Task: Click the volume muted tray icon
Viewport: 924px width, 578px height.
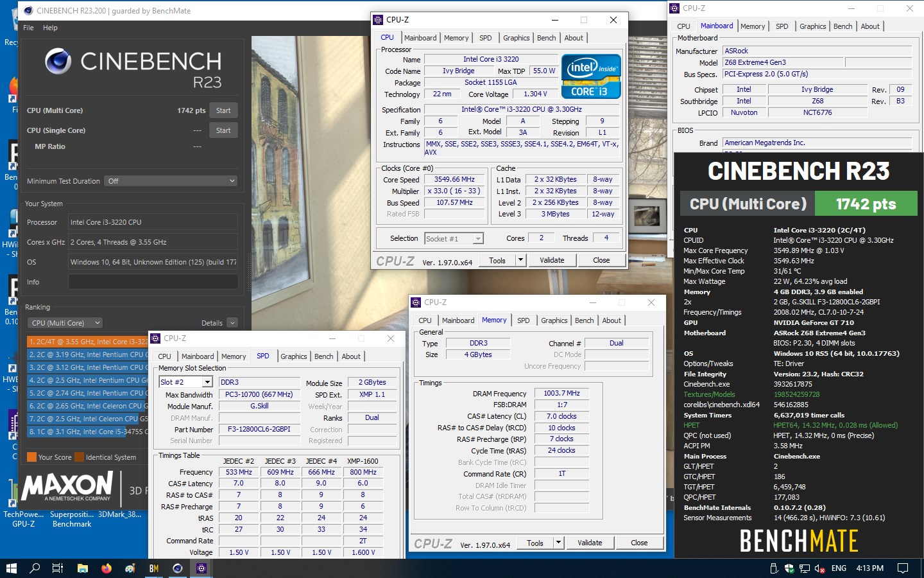Action: pyautogui.click(x=819, y=568)
